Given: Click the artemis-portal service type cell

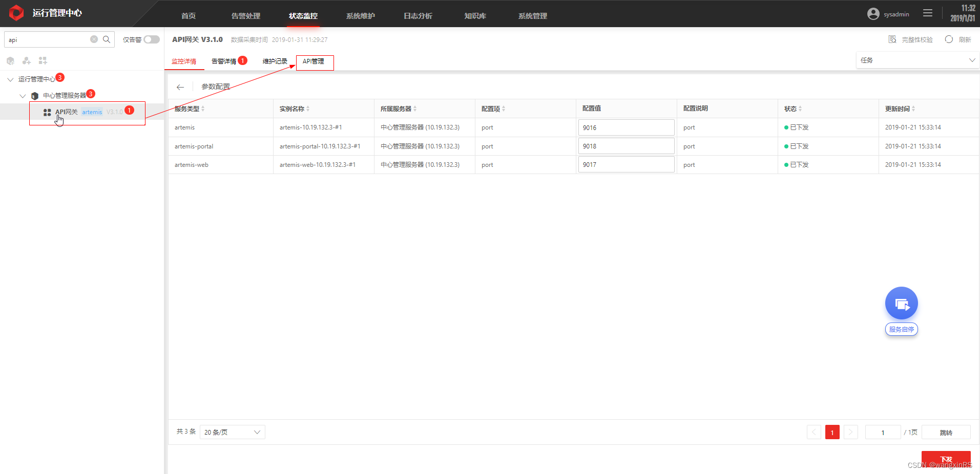Looking at the screenshot, I should point(194,146).
